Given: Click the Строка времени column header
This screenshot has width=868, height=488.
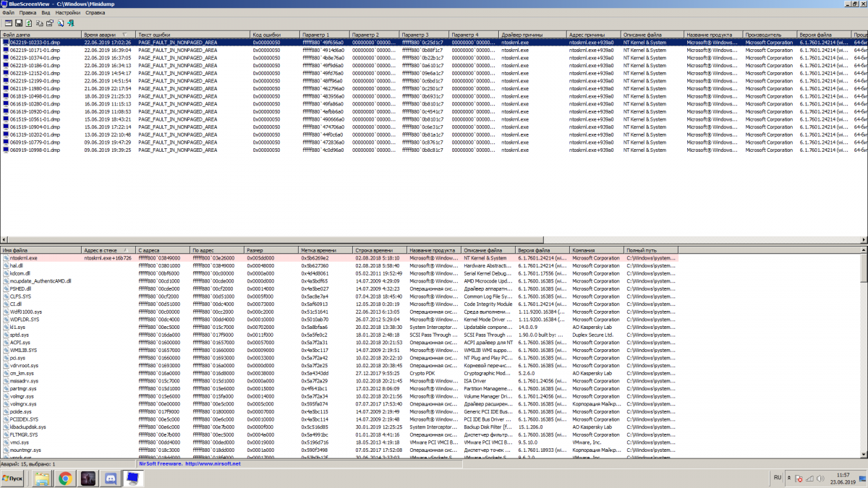Looking at the screenshot, I should pos(380,250).
